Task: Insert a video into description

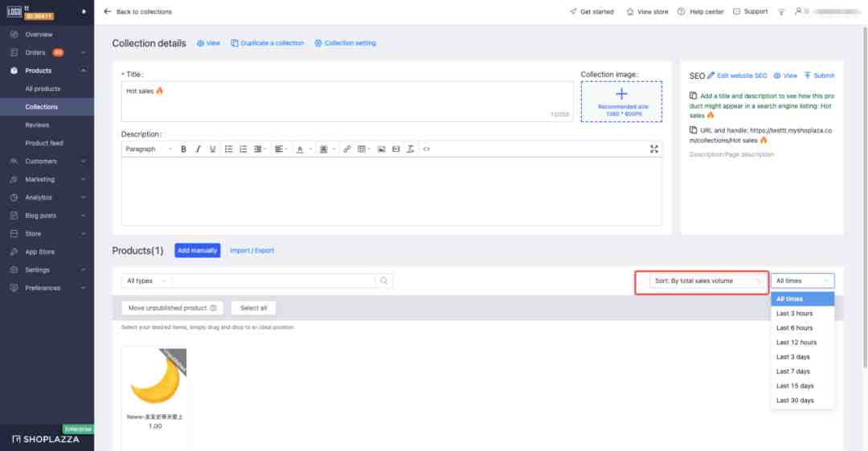Action: 395,149
